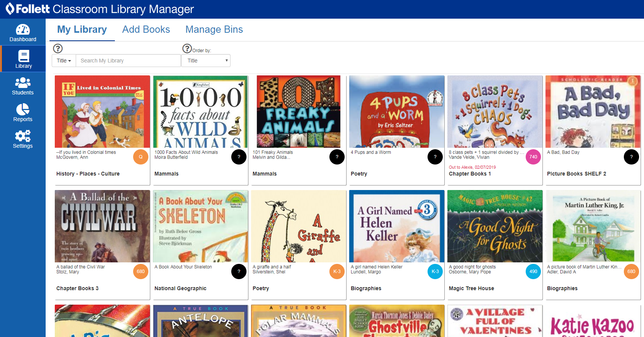Image resolution: width=644 pixels, height=337 pixels.
Task: Open the Martin Luther King Jr. picture book cover
Action: 593,226
